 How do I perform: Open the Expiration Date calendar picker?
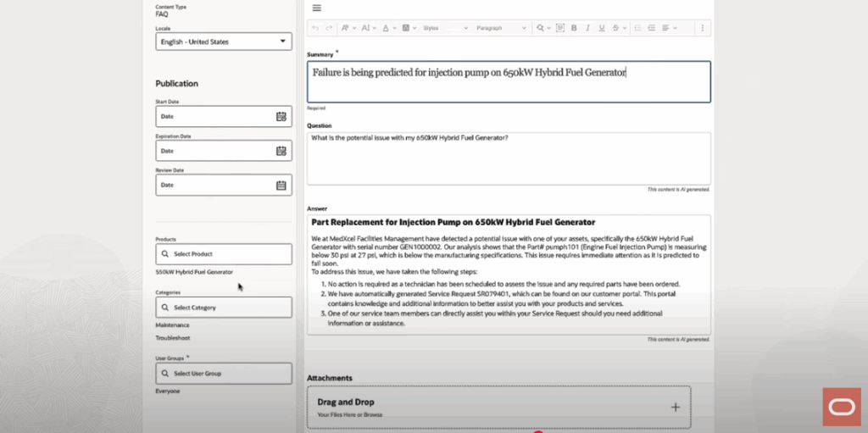(x=281, y=151)
